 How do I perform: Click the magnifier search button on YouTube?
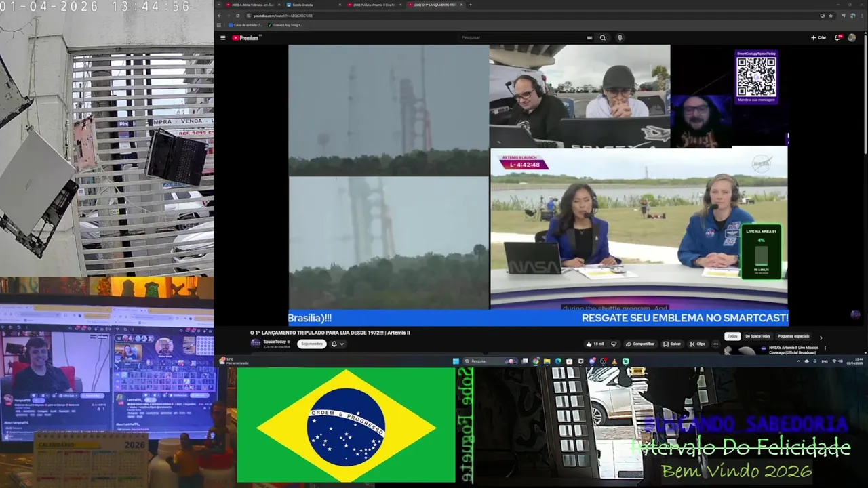point(602,38)
